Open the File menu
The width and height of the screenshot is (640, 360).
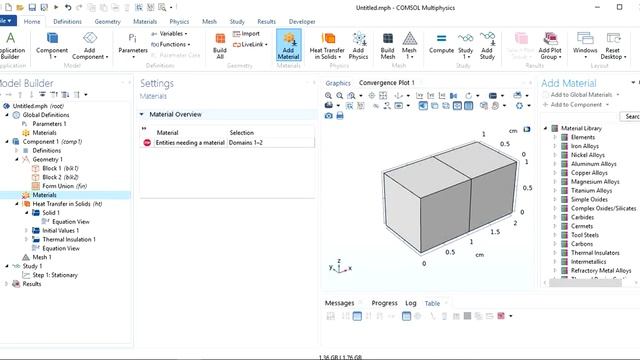(x=7, y=21)
